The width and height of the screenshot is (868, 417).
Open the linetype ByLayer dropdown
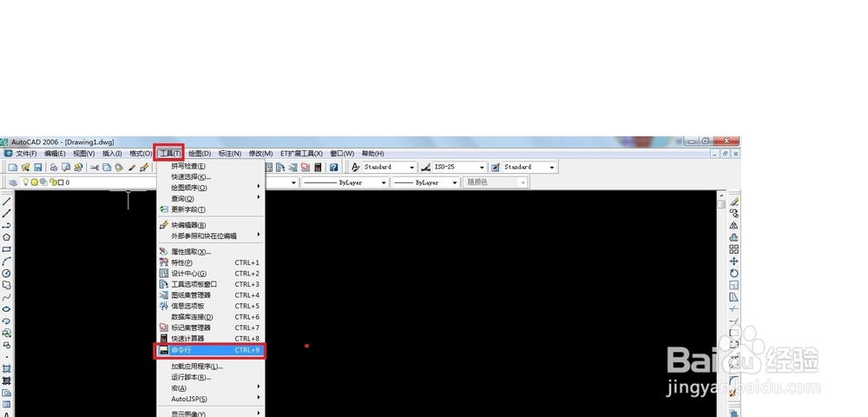tap(383, 182)
